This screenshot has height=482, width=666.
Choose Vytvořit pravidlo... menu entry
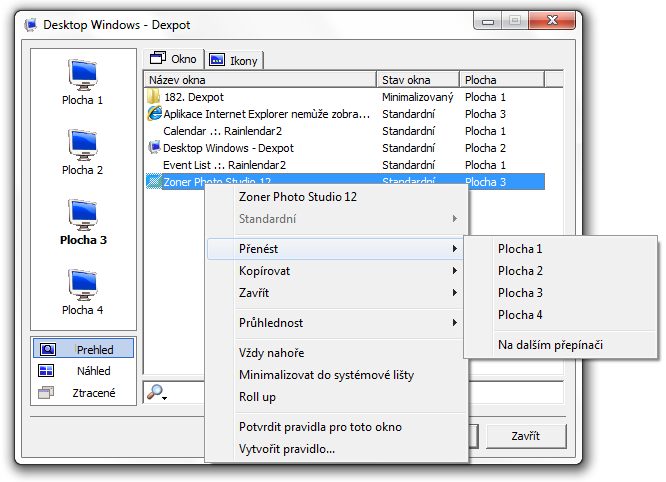[336, 449]
